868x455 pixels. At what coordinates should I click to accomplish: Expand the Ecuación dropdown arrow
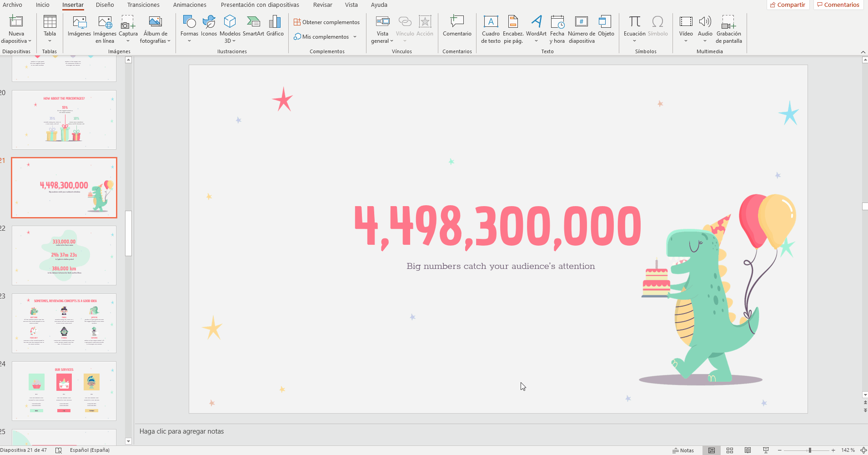pos(634,41)
